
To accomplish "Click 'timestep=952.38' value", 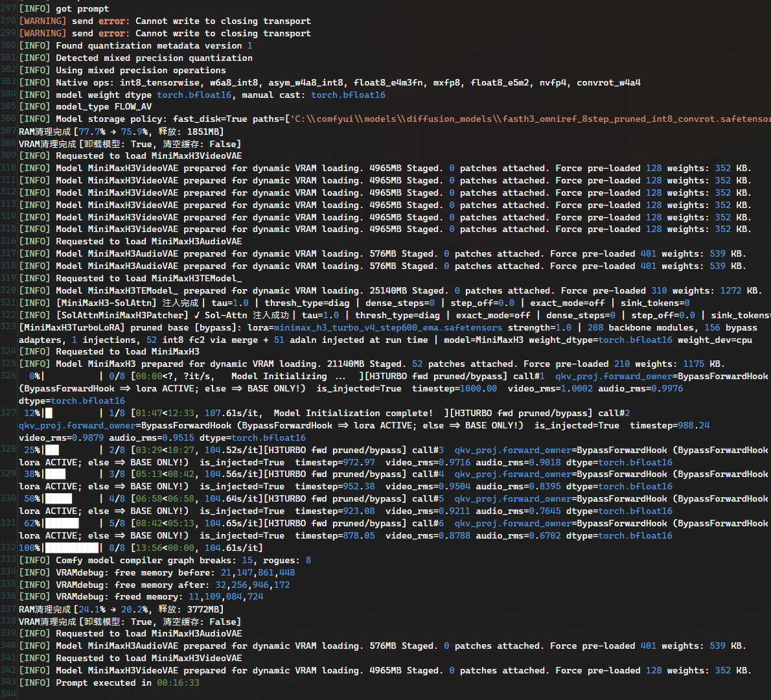I will 335,487.
